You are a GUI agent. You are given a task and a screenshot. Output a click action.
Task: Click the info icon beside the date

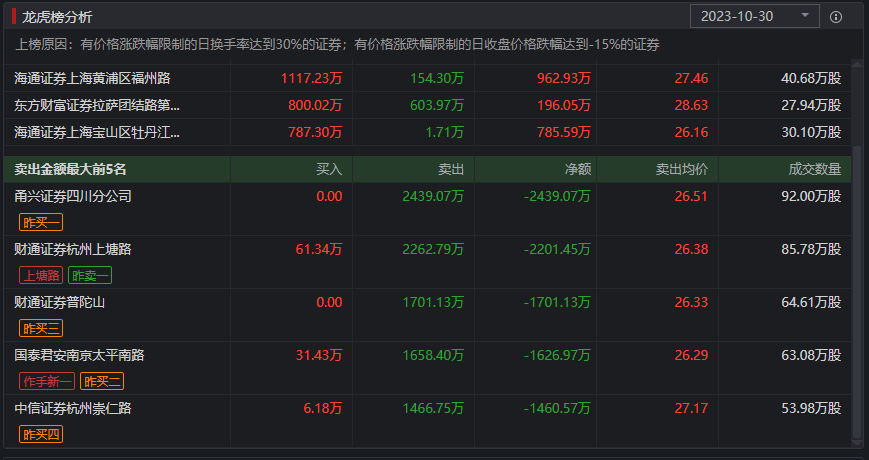click(836, 16)
